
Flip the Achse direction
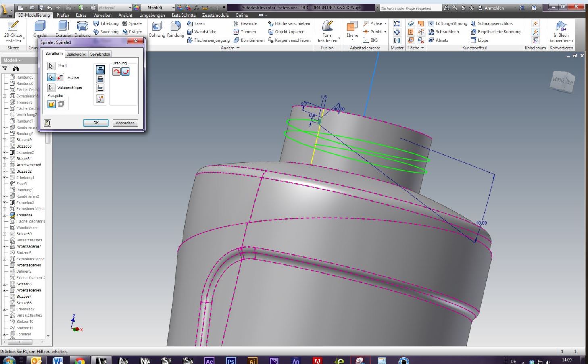[60, 77]
